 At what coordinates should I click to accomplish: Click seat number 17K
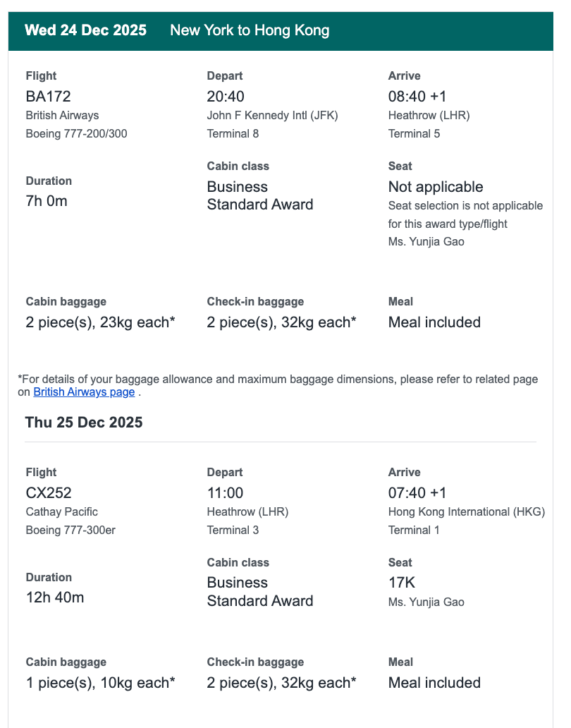402,583
